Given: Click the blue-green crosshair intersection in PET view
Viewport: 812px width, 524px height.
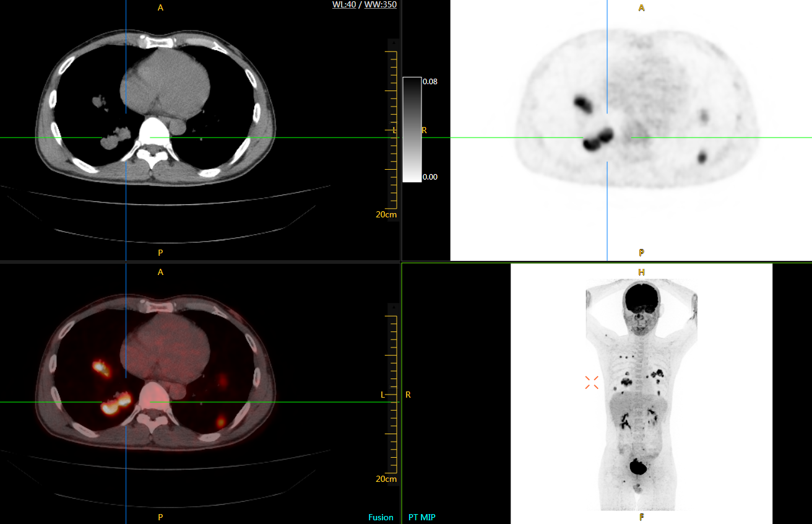Looking at the screenshot, I should [607, 138].
